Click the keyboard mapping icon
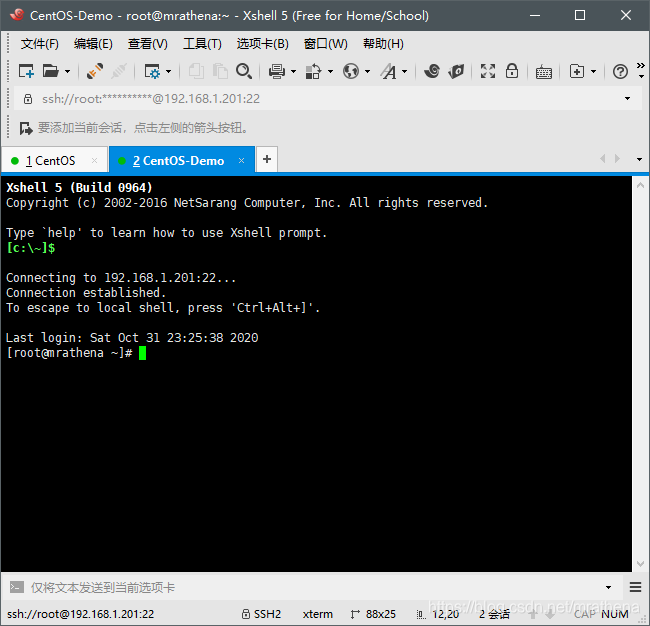Image resolution: width=650 pixels, height=626 pixels. click(543, 72)
